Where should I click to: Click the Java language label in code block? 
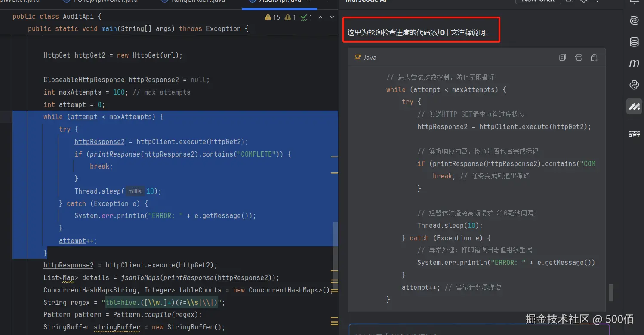(x=370, y=58)
